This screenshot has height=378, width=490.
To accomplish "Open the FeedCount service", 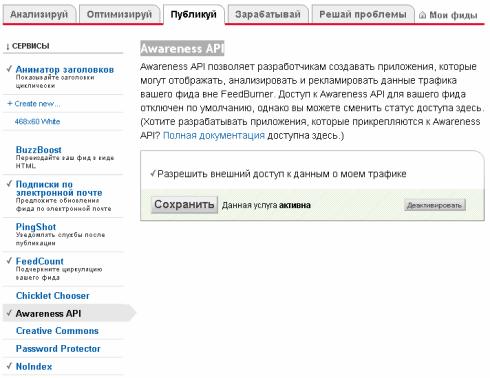I will [x=40, y=261].
